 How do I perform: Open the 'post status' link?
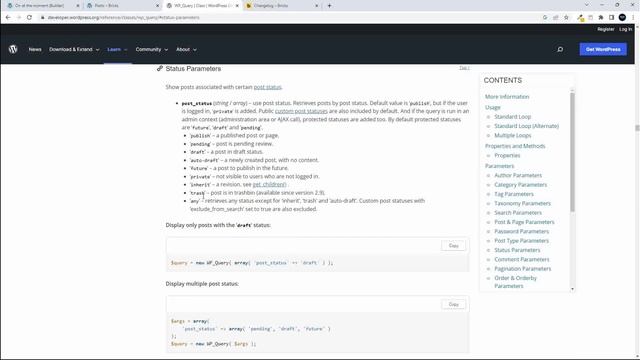(267, 87)
